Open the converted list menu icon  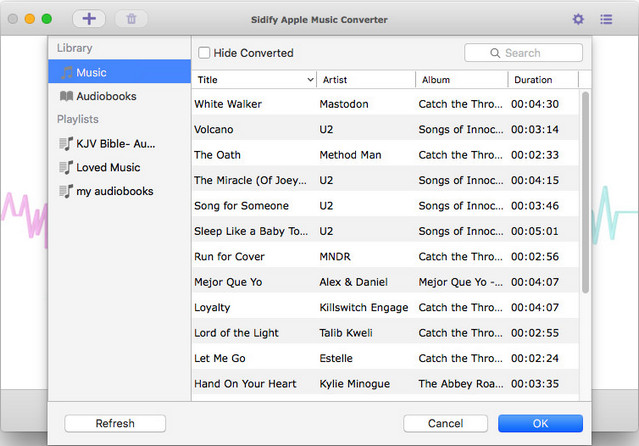pyautogui.click(x=606, y=19)
